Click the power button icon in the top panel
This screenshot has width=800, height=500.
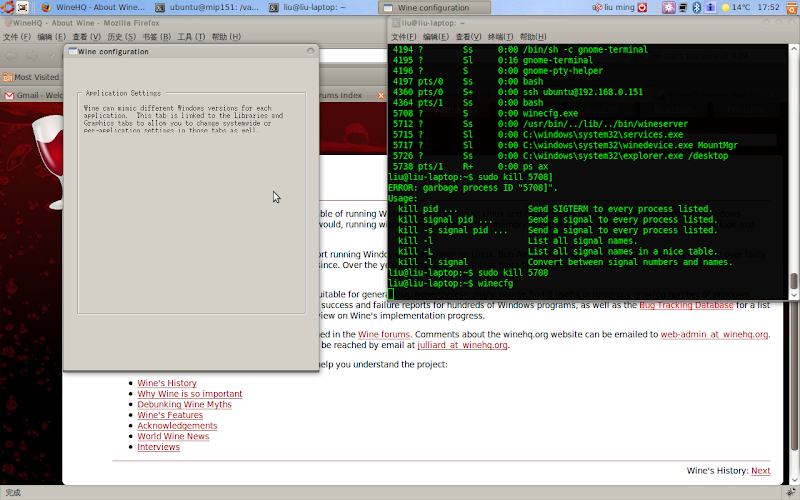click(642, 7)
